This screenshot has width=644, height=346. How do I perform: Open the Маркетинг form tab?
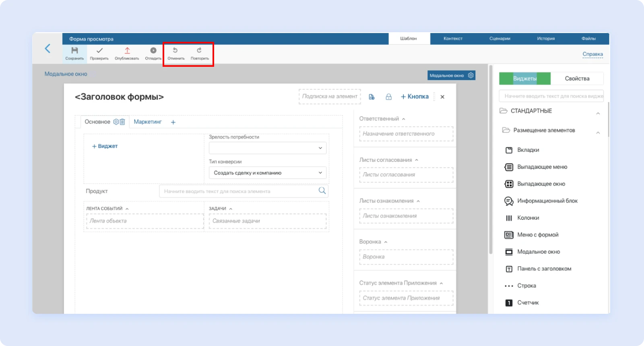coord(148,122)
